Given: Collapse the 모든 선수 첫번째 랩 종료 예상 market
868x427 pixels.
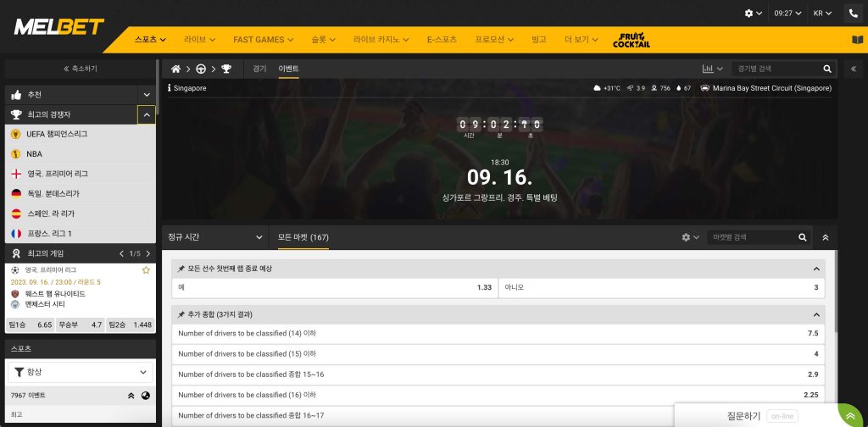Looking at the screenshot, I should pos(816,269).
